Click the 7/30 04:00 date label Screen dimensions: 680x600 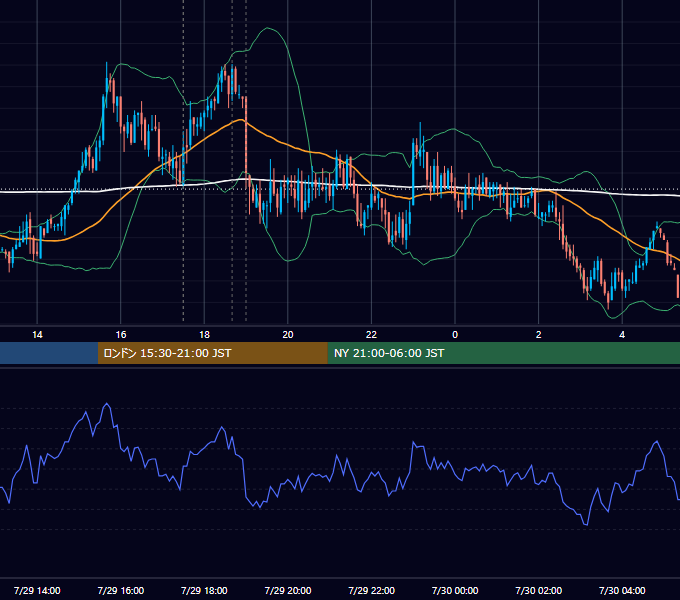pos(622,590)
